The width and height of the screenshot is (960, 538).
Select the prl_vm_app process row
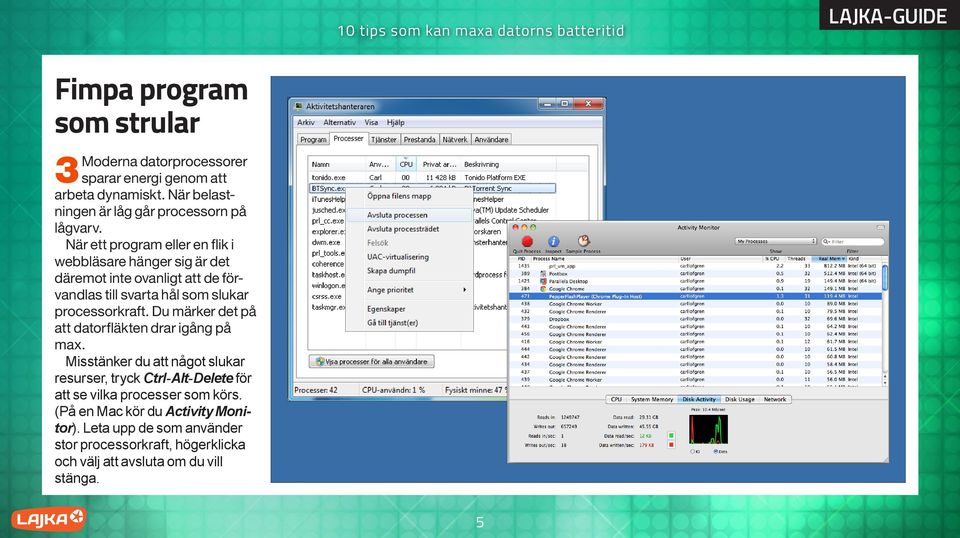696,266
